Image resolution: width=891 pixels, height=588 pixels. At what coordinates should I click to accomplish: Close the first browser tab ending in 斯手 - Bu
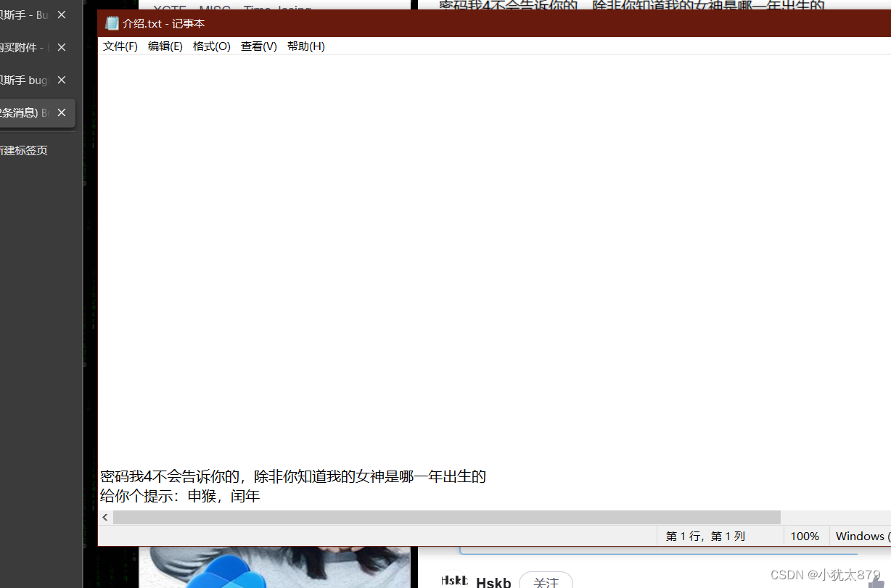tap(62, 15)
